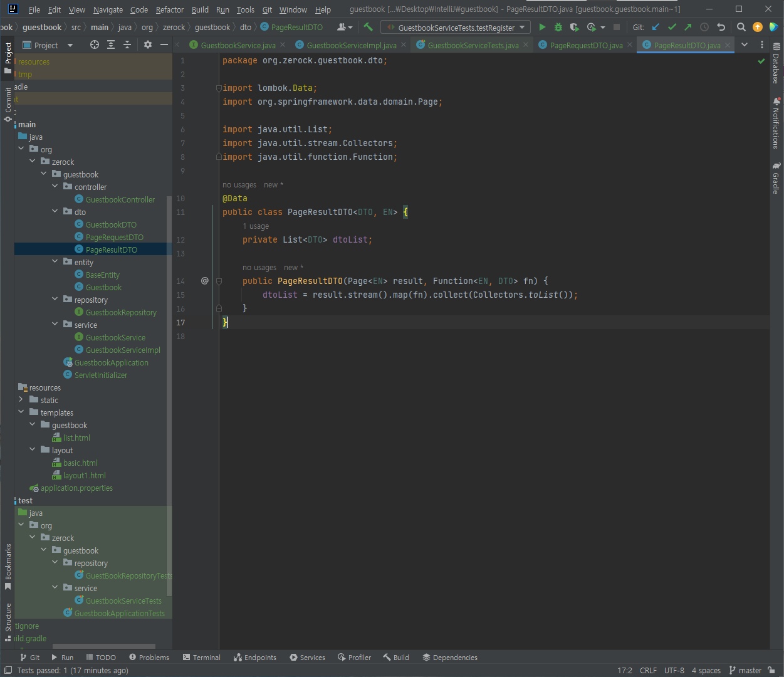Switch to GuestbookServiceImpl.java tab
The height and width of the screenshot is (677, 784).
tap(352, 45)
